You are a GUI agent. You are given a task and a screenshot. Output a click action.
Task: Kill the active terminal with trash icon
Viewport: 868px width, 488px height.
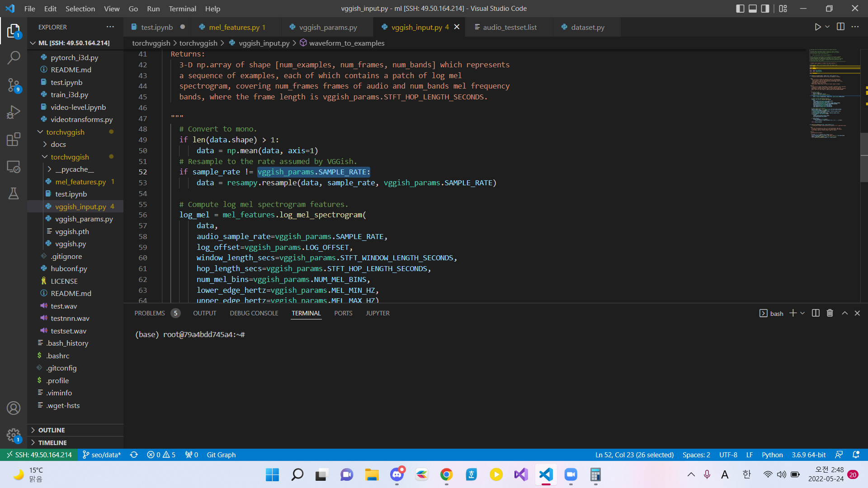[830, 313]
